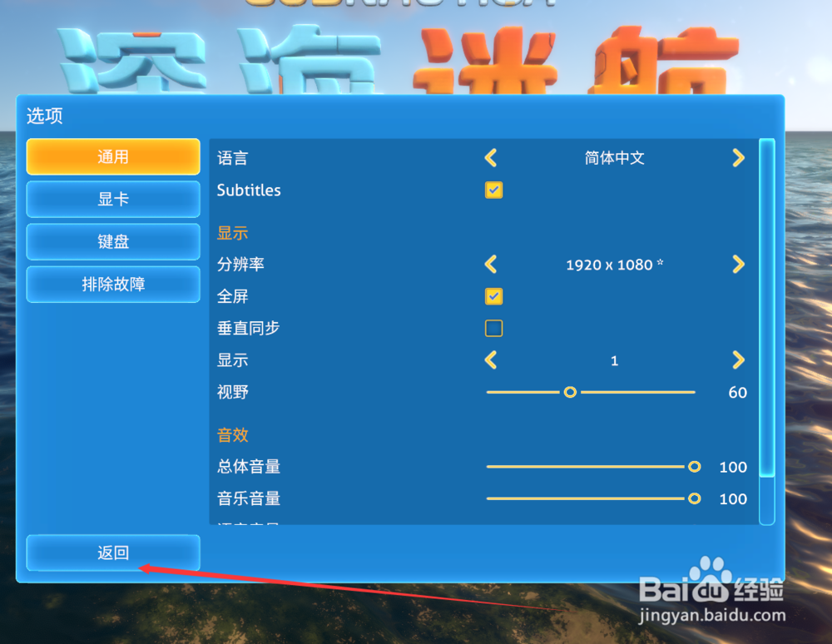Viewport: 832px width, 644px height.
Task: Click the 返回 (Back) button
Action: (x=113, y=552)
